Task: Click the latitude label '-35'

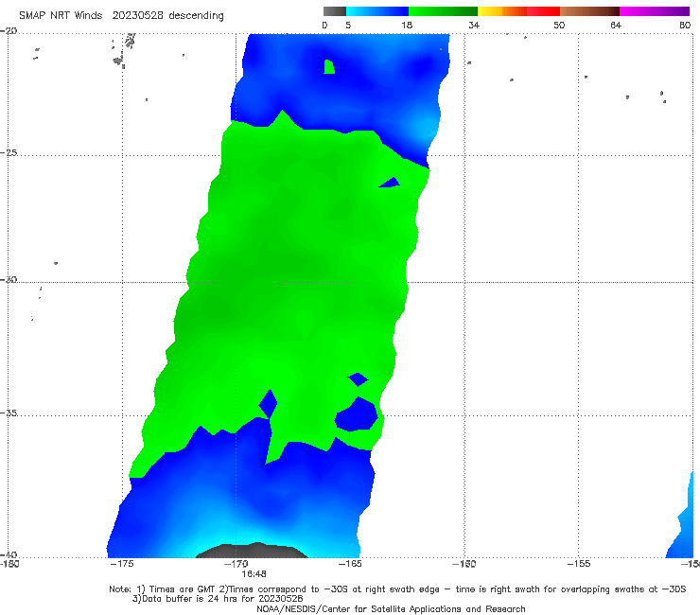Action: (x=9, y=413)
